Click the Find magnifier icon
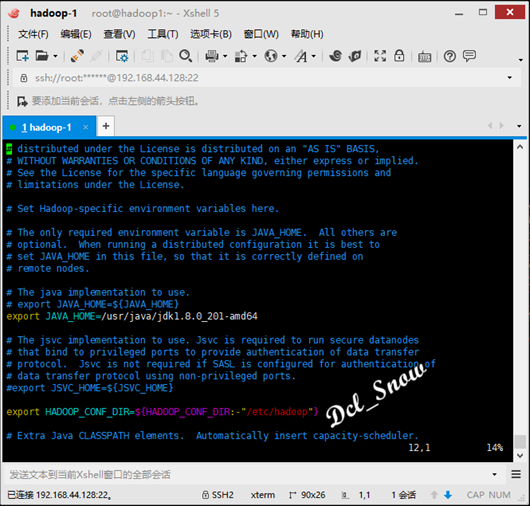Image resolution: width=530 pixels, height=506 pixels. pyautogui.click(x=186, y=56)
